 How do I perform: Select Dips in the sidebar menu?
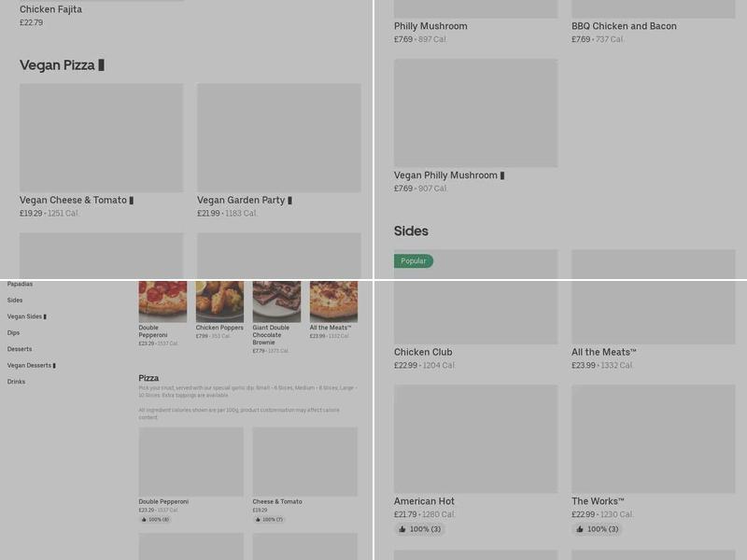[13, 332]
